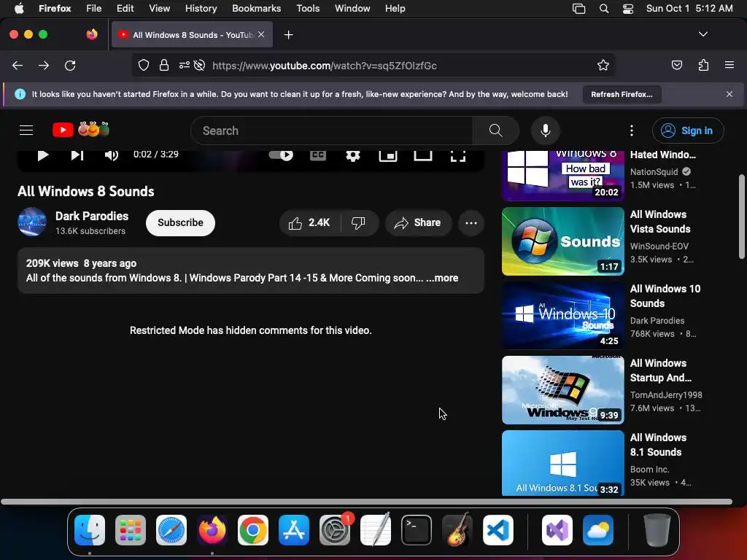This screenshot has height=560, width=747.
Task: Open All Windows Startup And... video thumbnail
Action: pyautogui.click(x=563, y=389)
